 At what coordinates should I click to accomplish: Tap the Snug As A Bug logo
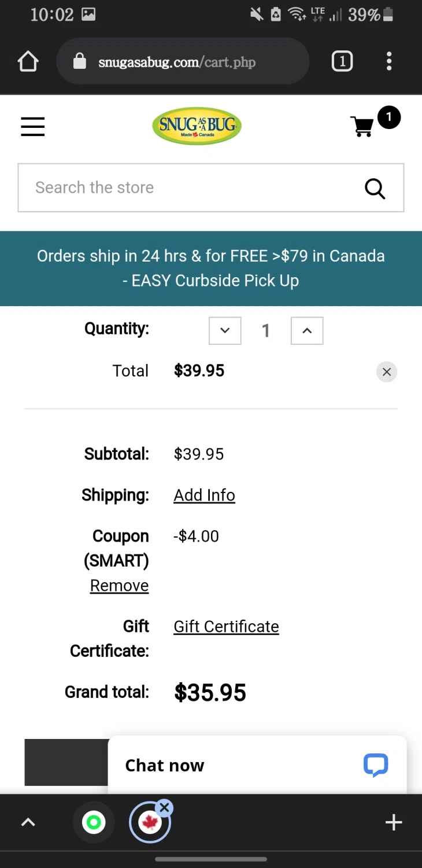pos(197,126)
